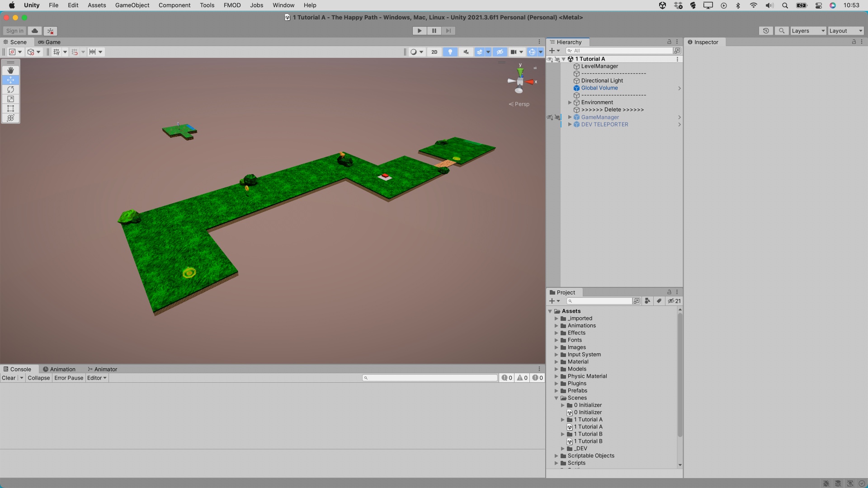Open the Hierarchy panel kebab menu
Viewport: 868px width, 488px height.
[677, 42]
